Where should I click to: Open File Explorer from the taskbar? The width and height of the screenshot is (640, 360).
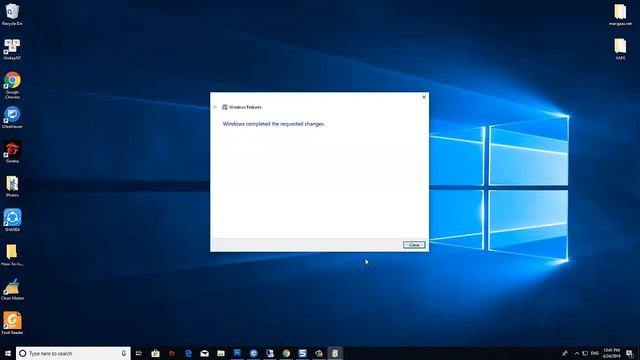tap(221, 353)
